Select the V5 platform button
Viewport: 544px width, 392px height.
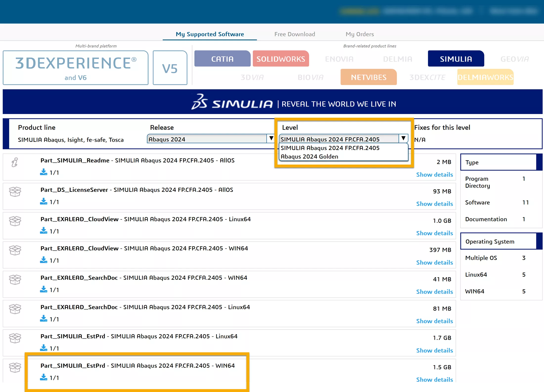[170, 68]
